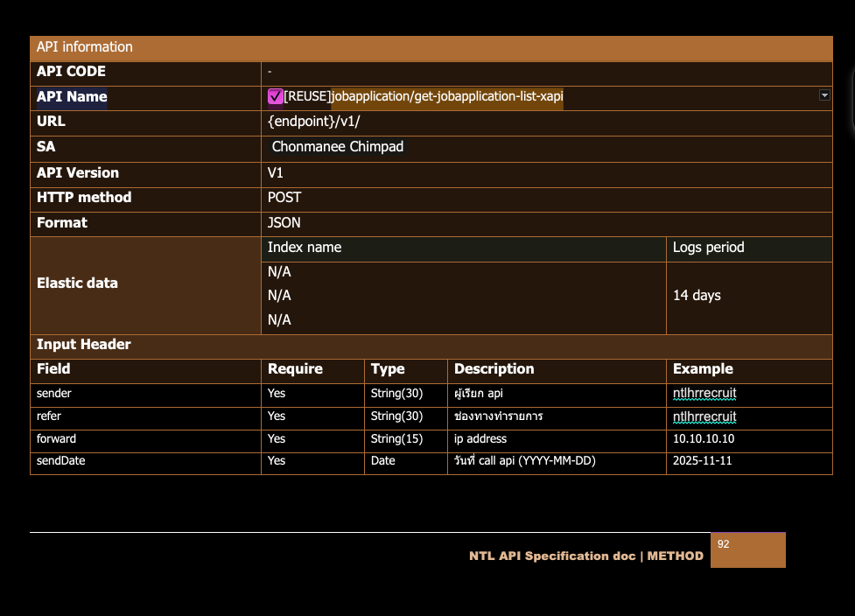Click the Elastic data row label
Screen dimensions: 855x616
(x=77, y=283)
